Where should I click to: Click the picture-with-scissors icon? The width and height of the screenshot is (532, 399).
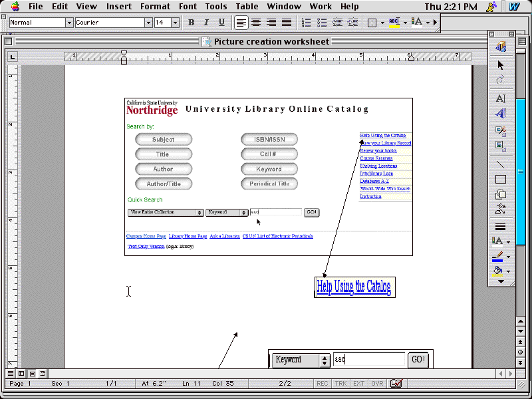coord(501,131)
